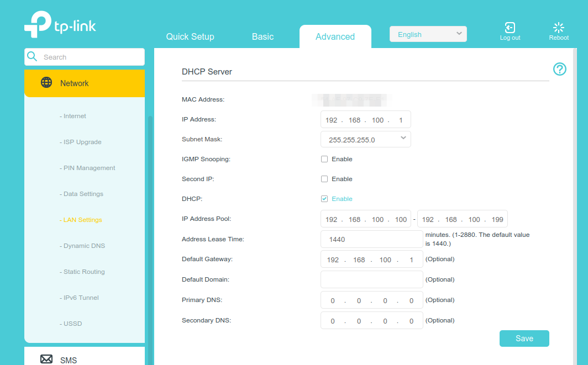
Task: Click the IP Address Pool start field
Action: (366, 219)
